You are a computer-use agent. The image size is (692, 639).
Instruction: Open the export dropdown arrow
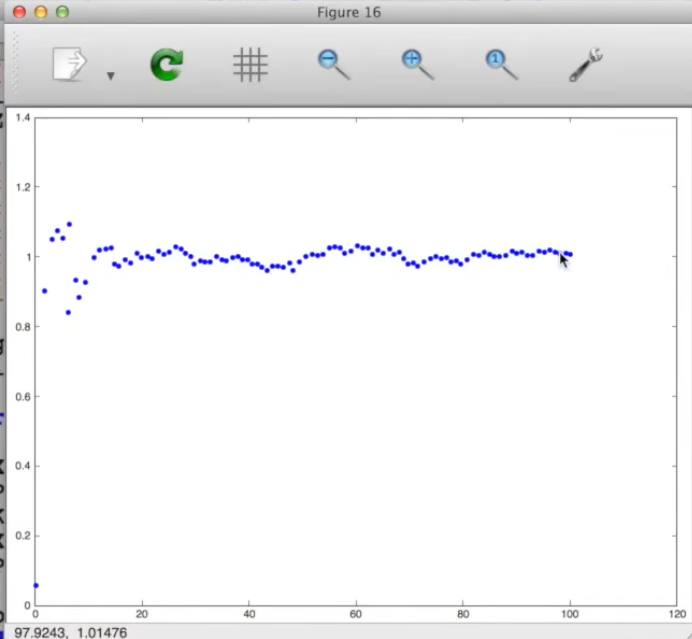[111, 76]
